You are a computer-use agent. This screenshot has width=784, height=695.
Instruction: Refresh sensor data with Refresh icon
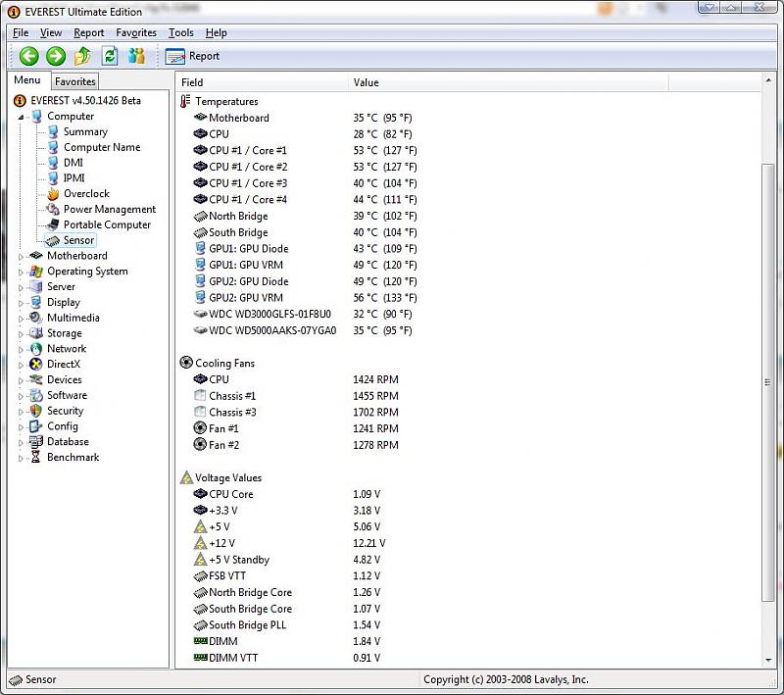110,56
